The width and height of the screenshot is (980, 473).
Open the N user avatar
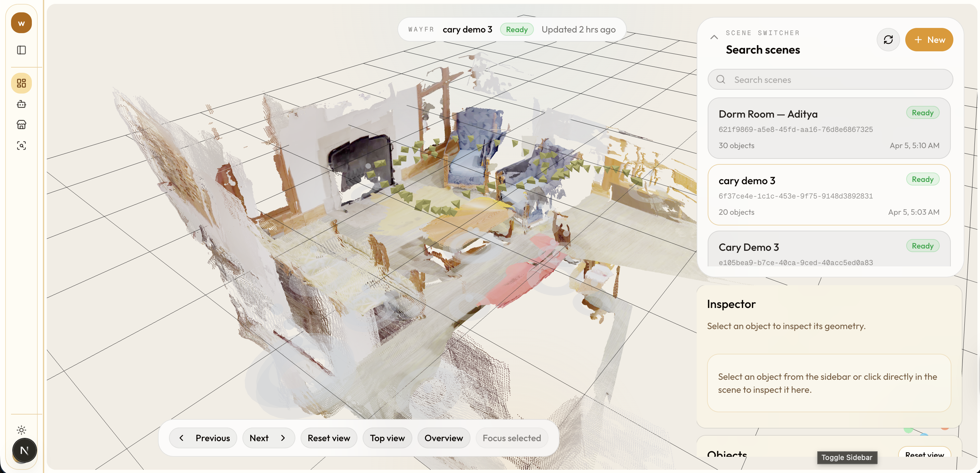pyautogui.click(x=24, y=451)
